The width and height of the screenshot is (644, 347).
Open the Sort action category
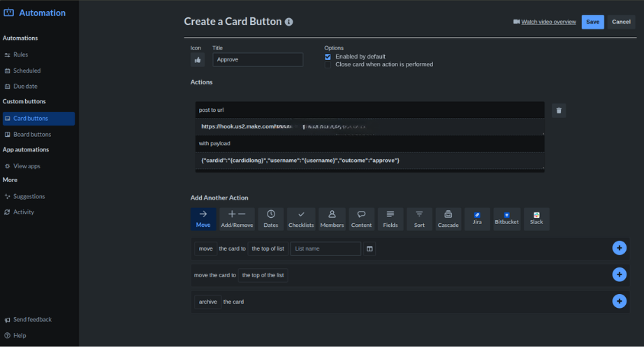click(x=419, y=219)
